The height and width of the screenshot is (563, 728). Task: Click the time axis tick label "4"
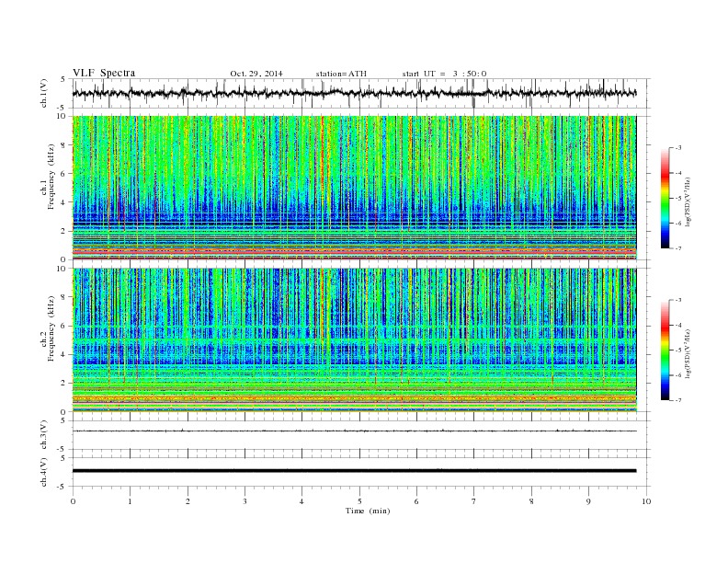pos(301,501)
